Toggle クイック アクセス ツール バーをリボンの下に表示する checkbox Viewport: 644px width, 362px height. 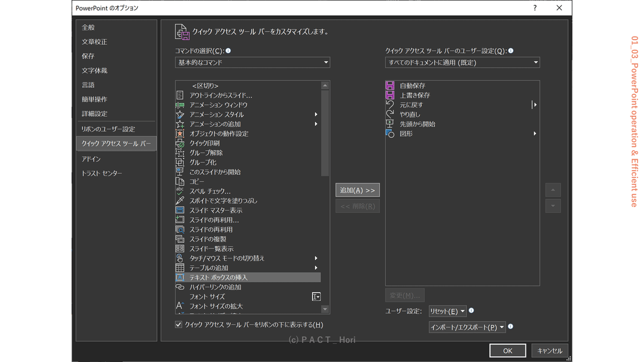point(179,324)
